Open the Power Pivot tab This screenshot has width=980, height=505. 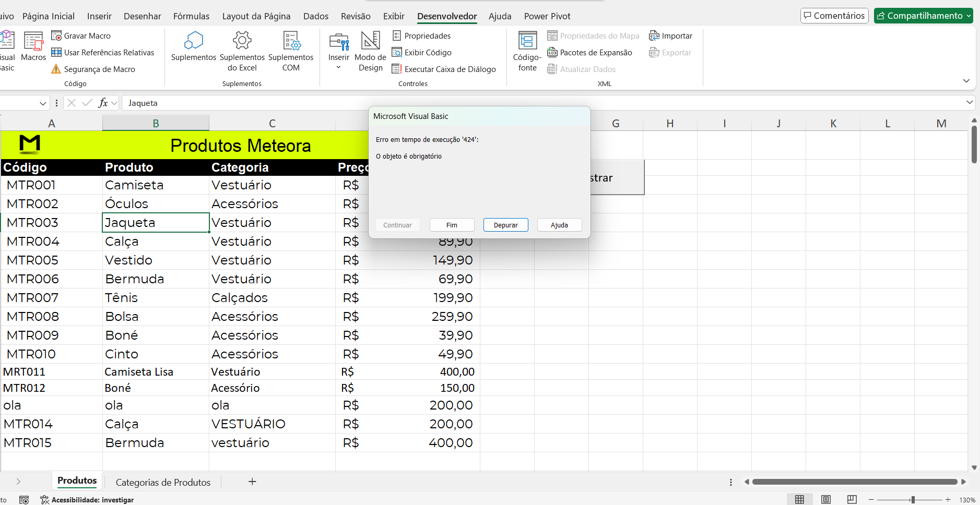click(547, 16)
